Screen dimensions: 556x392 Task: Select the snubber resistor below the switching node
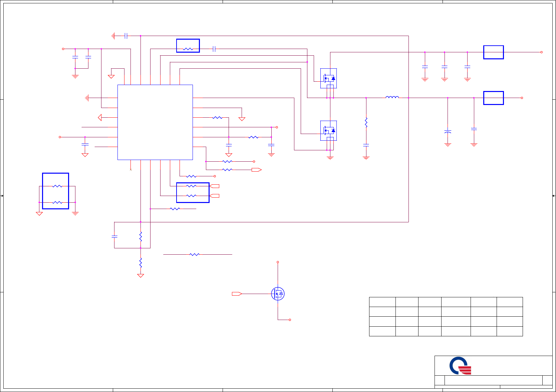point(366,122)
